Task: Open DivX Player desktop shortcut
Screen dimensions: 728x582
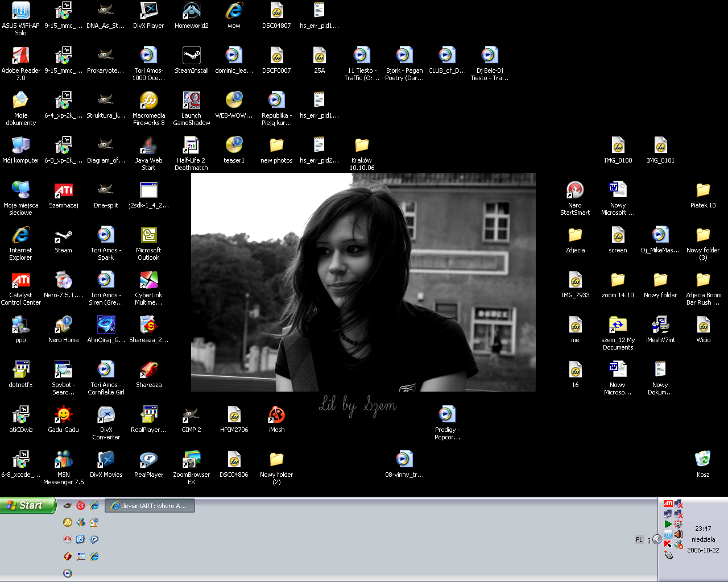Action: coord(148,15)
